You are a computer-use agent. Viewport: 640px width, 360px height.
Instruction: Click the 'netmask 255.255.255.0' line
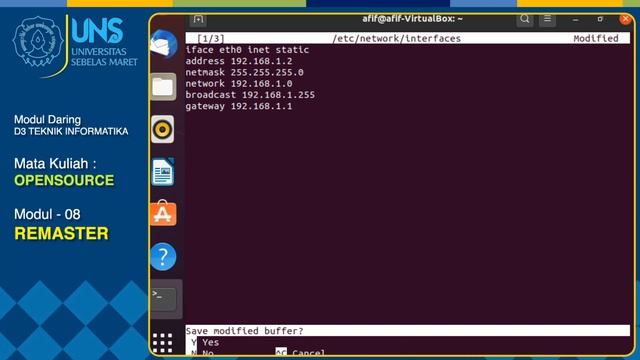[244, 72]
